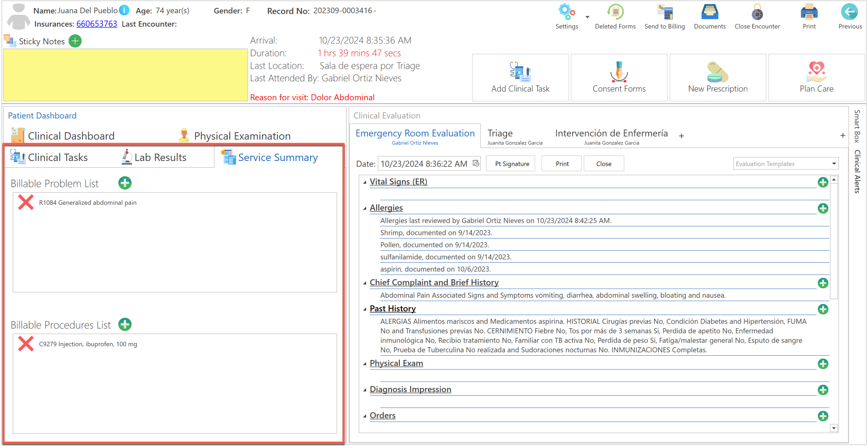
Task: Open Deleted Forms
Action: pos(615,17)
